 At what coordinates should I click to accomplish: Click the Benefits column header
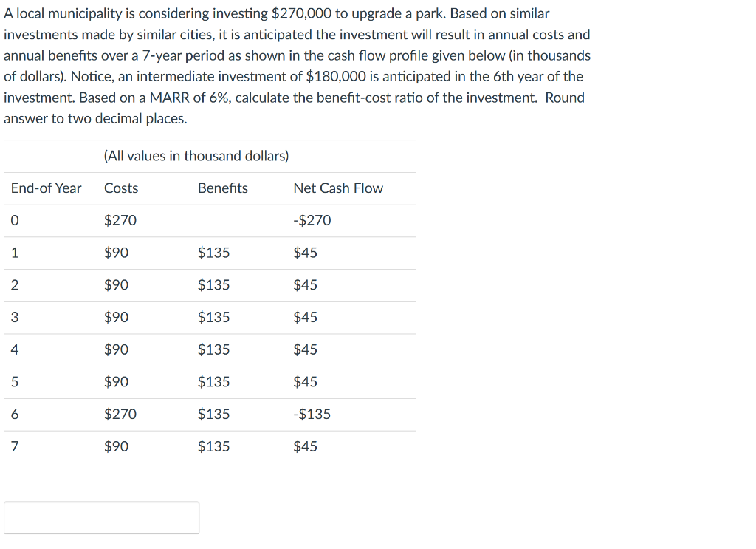(223, 188)
